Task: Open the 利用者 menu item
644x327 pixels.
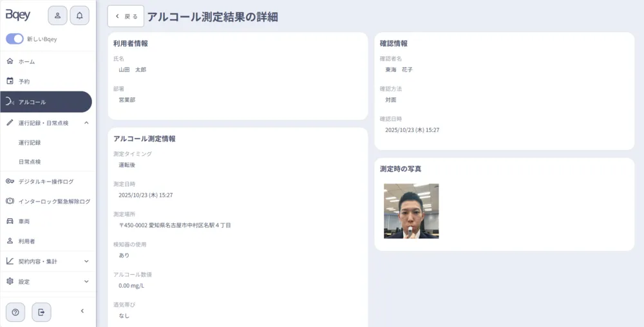Action: (26, 241)
